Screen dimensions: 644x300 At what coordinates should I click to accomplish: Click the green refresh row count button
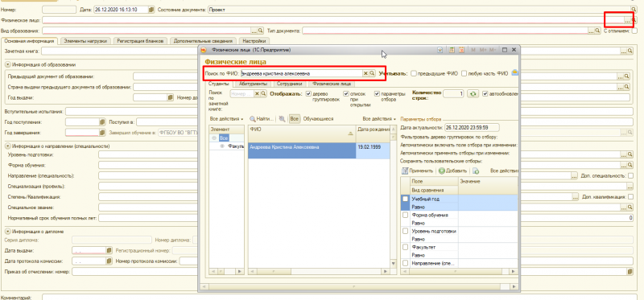pyautogui.click(x=473, y=94)
